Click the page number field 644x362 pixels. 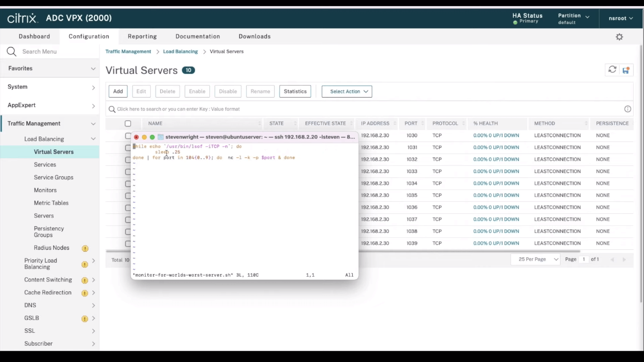584,259
